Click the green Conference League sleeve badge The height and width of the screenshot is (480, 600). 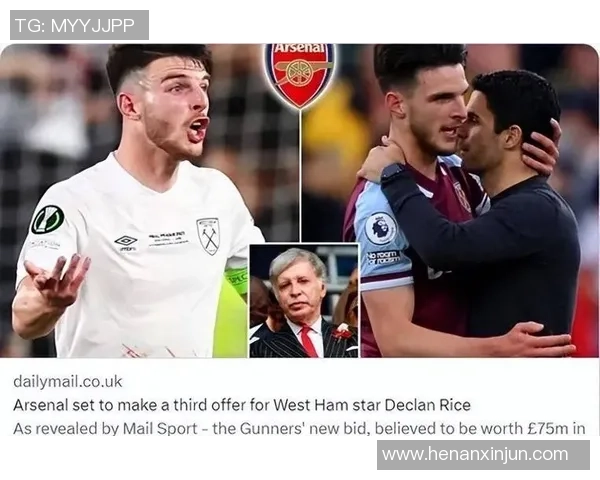click(x=47, y=220)
